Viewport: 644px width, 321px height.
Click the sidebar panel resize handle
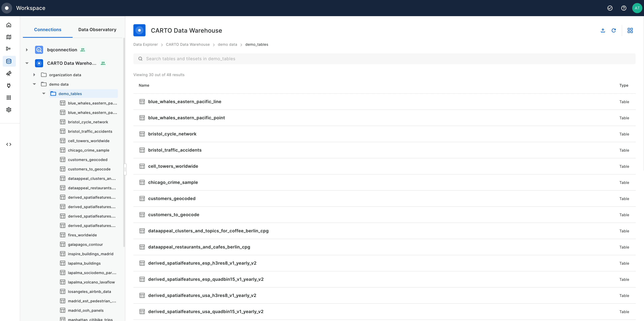pos(125,169)
